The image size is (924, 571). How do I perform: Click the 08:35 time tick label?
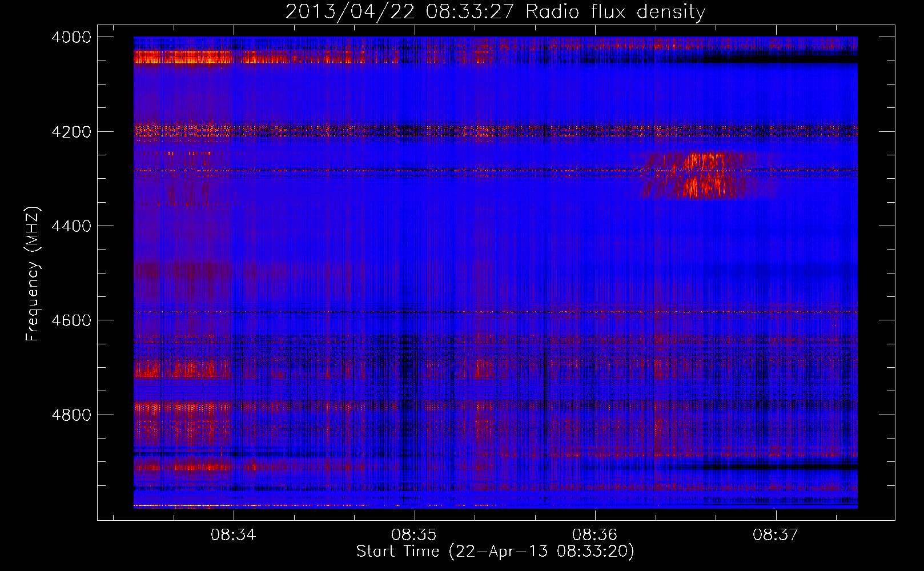(x=413, y=535)
